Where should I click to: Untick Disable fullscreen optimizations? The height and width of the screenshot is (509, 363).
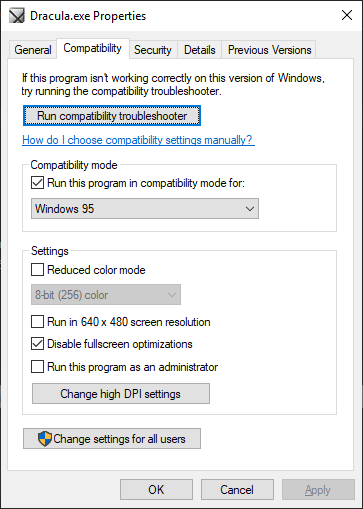point(37,344)
